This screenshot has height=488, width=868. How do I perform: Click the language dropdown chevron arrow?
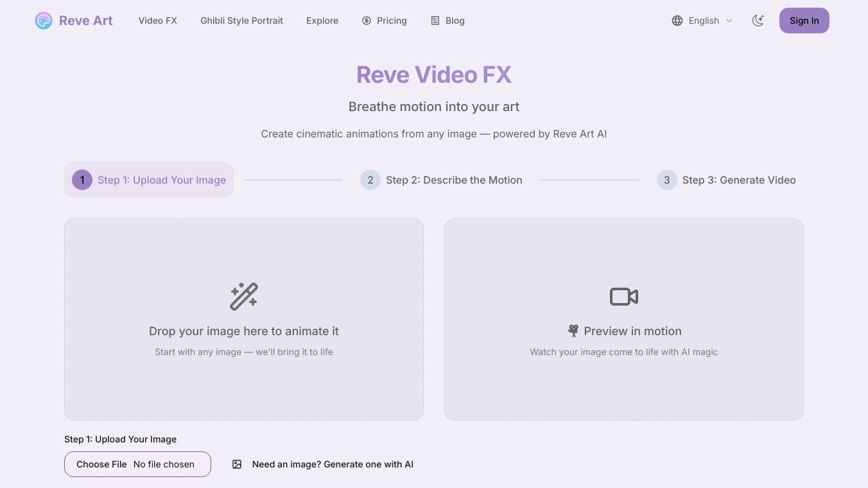pos(729,21)
